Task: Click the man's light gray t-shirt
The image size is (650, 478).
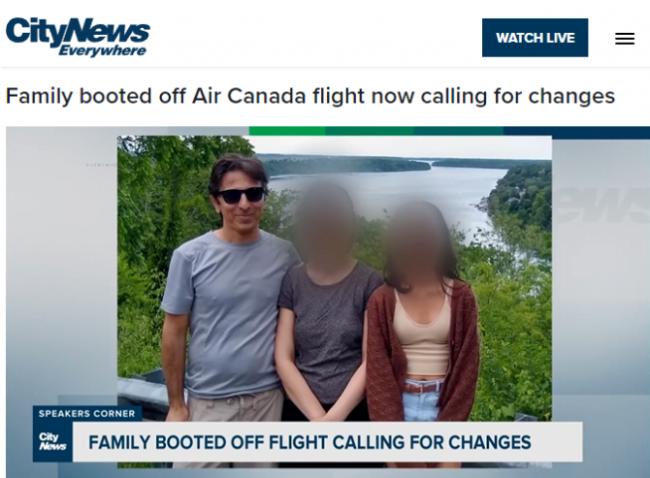Action: tap(228, 311)
